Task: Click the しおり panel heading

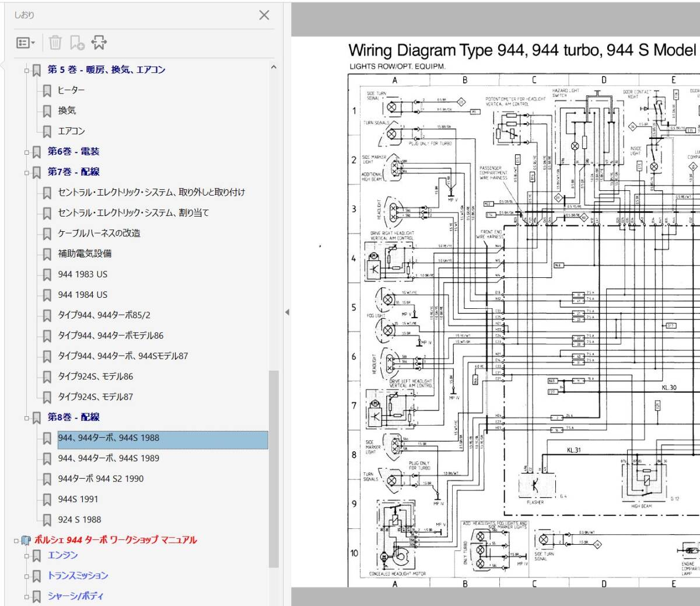Action: tap(24, 15)
